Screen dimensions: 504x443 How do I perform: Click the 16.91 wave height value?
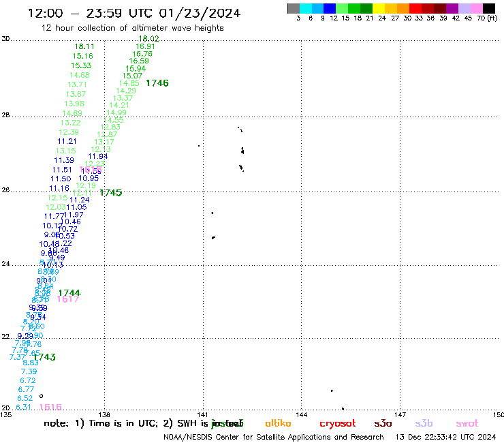(x=145, y=46)
